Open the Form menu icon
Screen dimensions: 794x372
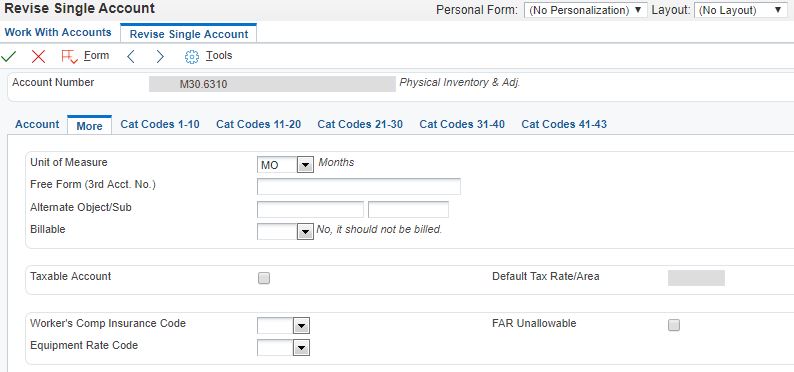[69, 56]
